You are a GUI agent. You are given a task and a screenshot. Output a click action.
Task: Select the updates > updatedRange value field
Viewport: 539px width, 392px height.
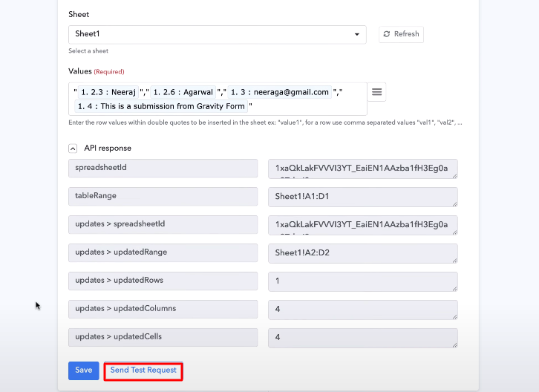(362, 253)
